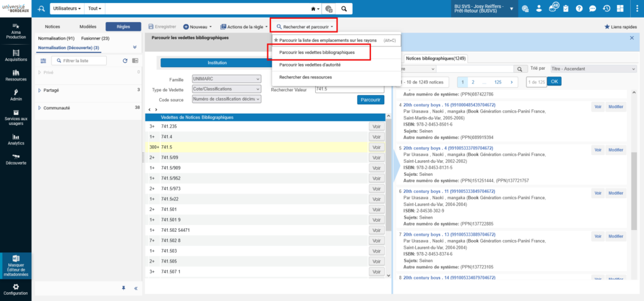Expand the Communauté folder
This screenshot has width=644, height=301.
40,108
